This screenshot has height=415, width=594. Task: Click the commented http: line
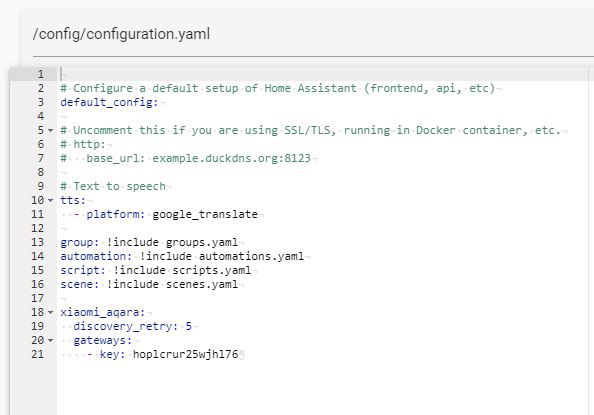coord(83,144)
